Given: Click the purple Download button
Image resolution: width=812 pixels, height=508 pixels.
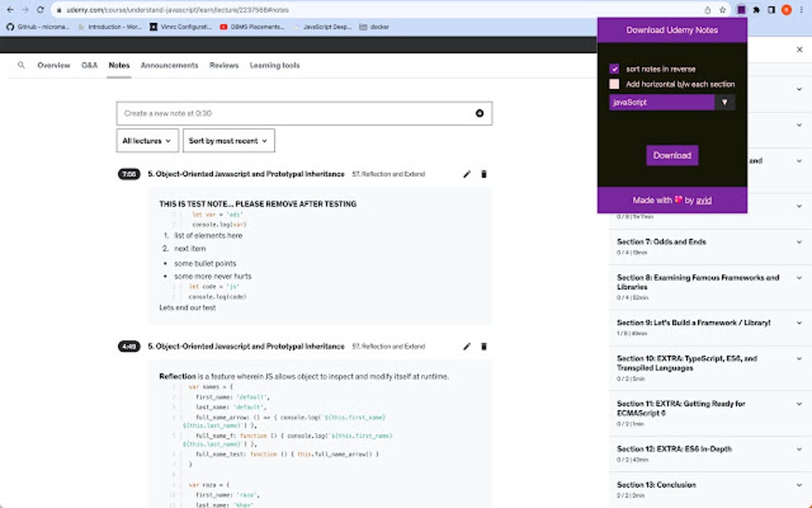Looking at the screenshot, I should [x=672, y=155].
